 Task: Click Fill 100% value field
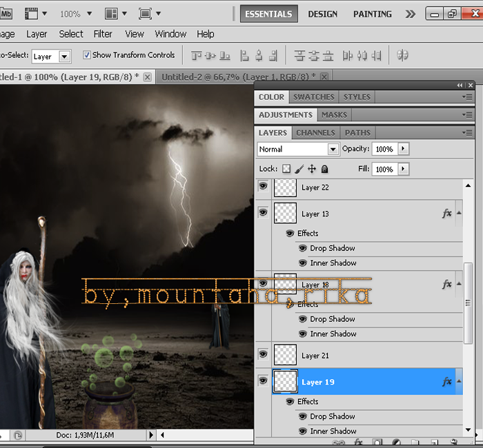point(385,169)
